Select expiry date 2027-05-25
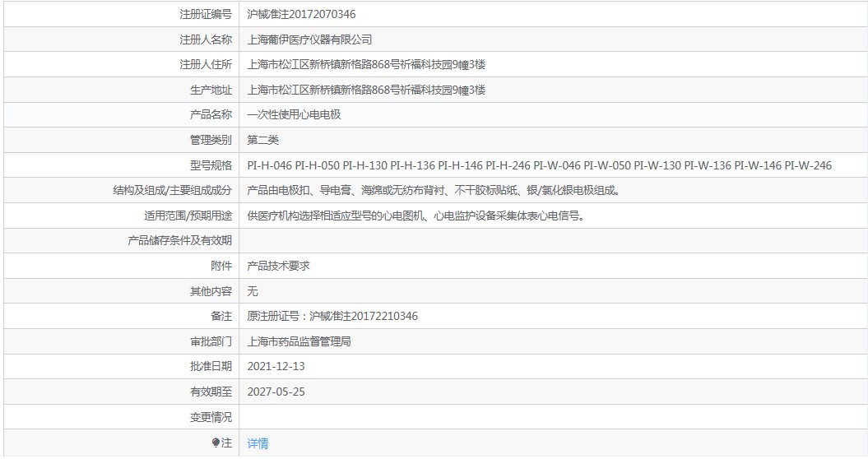 tap(276, 392)
